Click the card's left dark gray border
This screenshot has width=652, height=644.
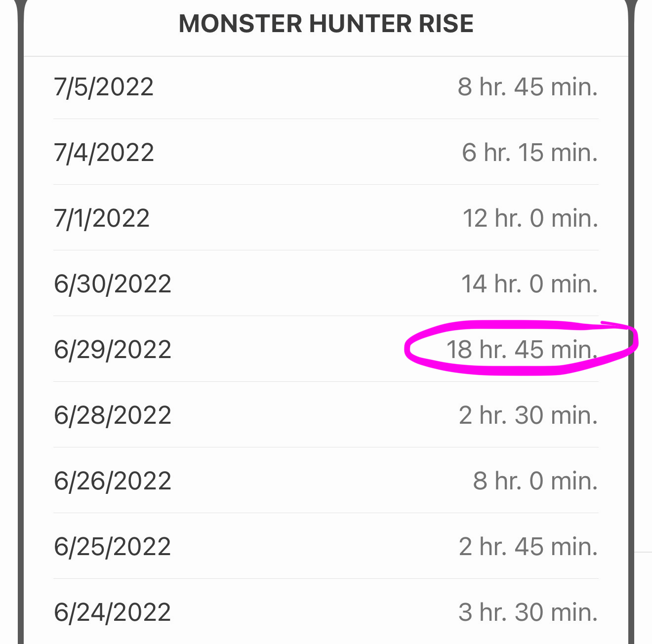[x=20, y=322]
